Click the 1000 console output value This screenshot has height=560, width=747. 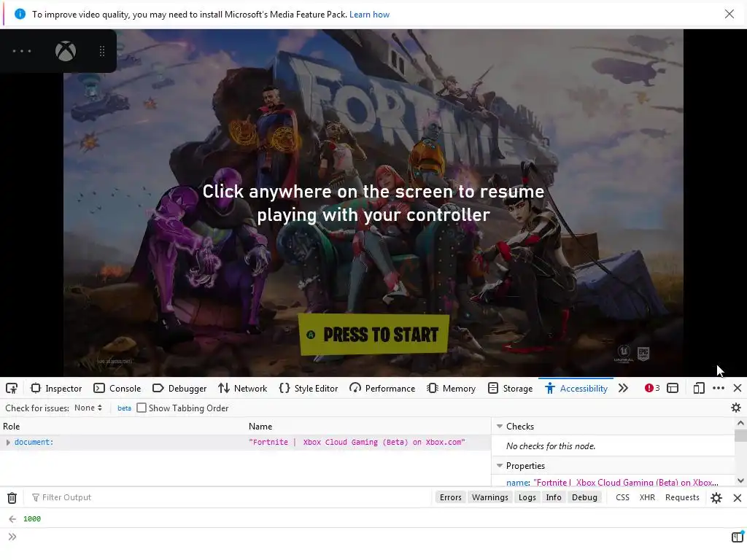point(32,518)
